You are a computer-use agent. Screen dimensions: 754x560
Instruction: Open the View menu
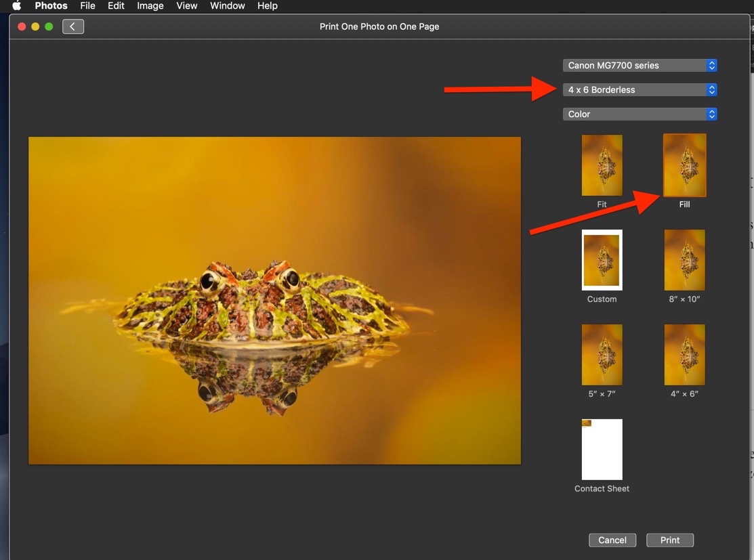tap(186, 6)
